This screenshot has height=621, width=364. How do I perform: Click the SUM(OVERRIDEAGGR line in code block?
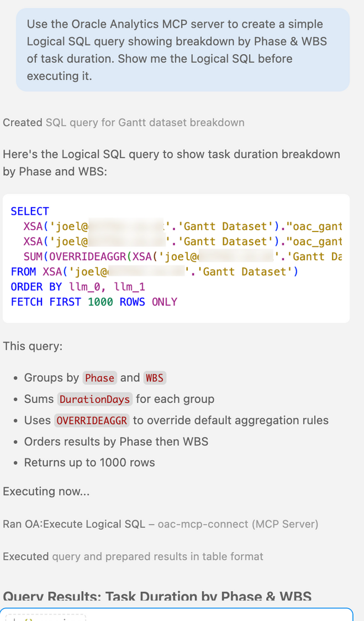tap(183, 257)
